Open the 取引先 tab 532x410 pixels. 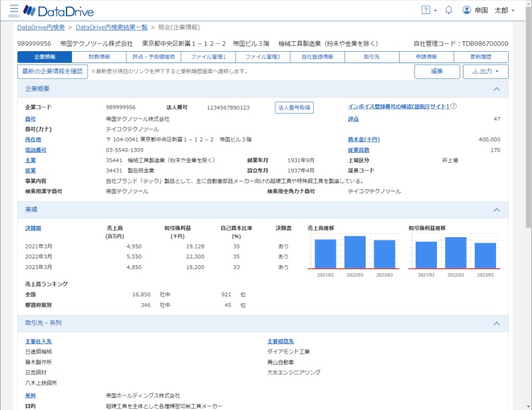tap(372, 57)
